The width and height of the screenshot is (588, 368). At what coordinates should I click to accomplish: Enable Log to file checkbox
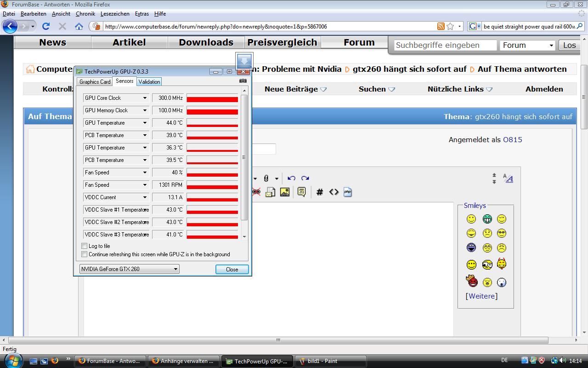tap(85, 246)
